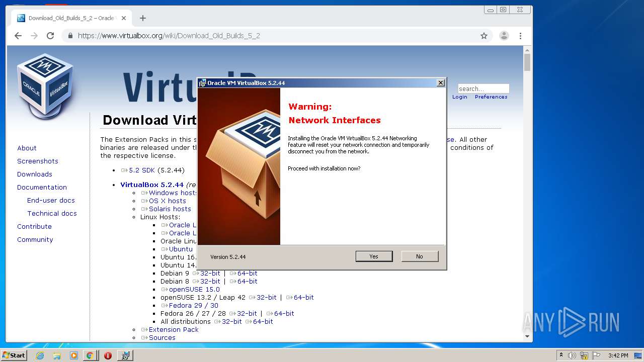
Task: Click the vertical scrollbar thumb
Action: tap(527, 62)
